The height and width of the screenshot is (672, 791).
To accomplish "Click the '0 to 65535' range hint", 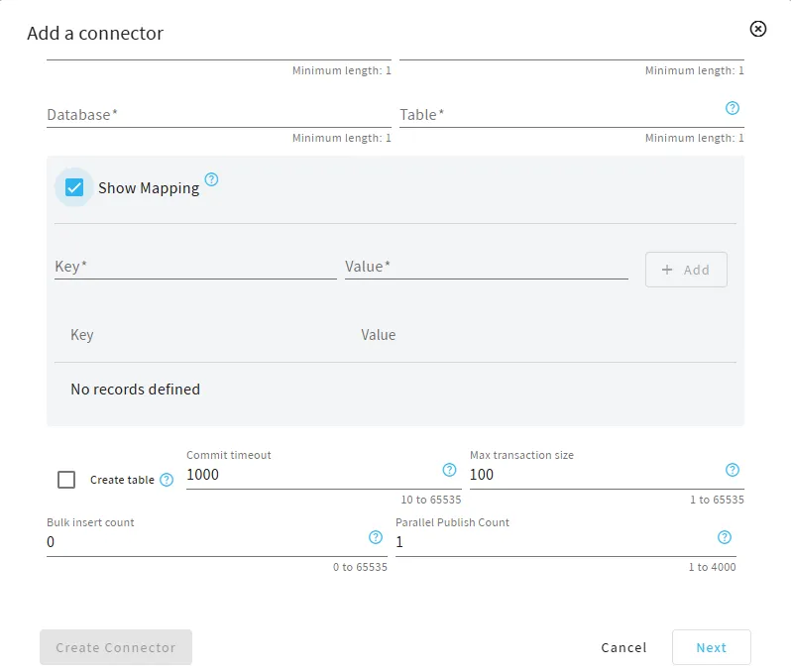I will [360, 567].
